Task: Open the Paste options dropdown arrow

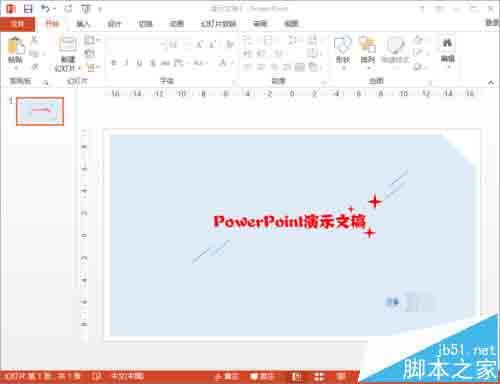Action: tap(16, 68)
